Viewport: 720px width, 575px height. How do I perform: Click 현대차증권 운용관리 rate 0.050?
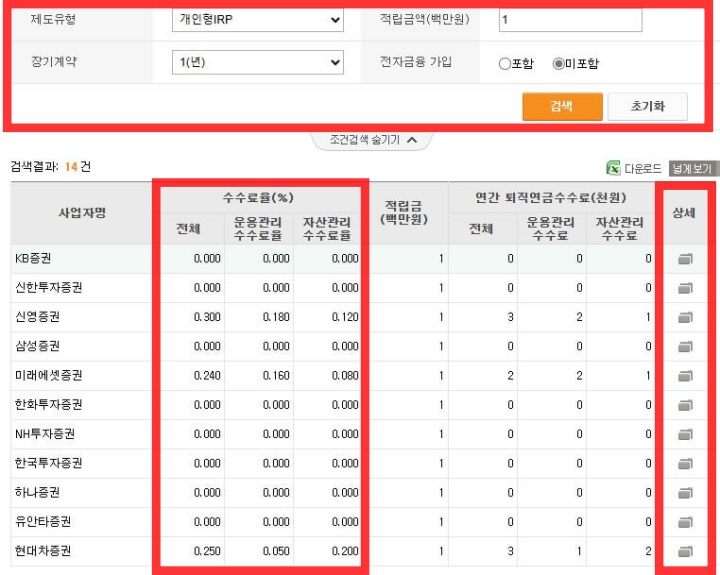[x=276, y=552]
